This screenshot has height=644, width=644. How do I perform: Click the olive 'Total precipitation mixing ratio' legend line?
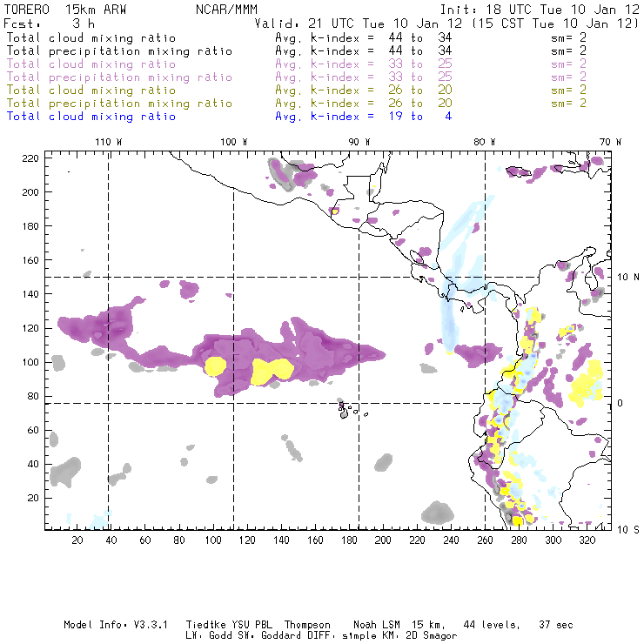click(x=119, y=103)
